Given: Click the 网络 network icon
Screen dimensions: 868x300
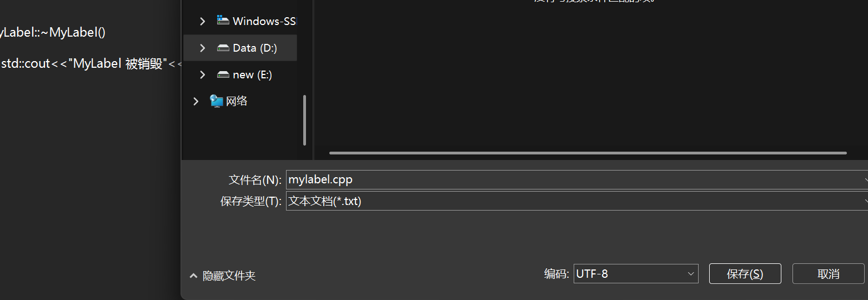Looking at the screenshot, I should pos(217,101).
